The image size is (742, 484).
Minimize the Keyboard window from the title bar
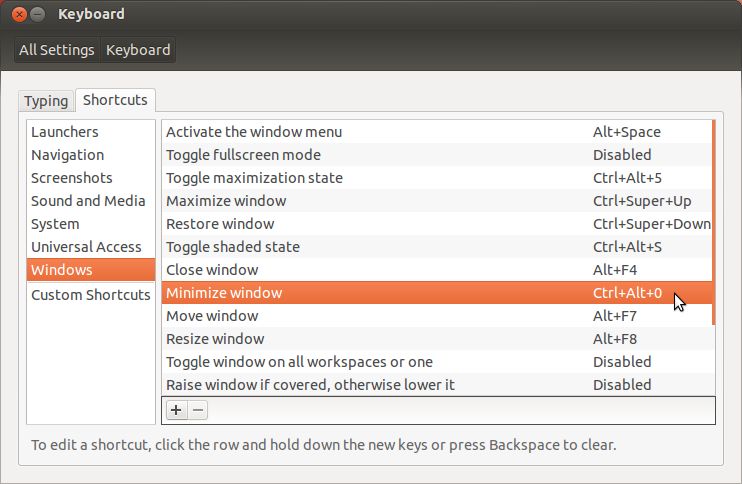(38, 14)
